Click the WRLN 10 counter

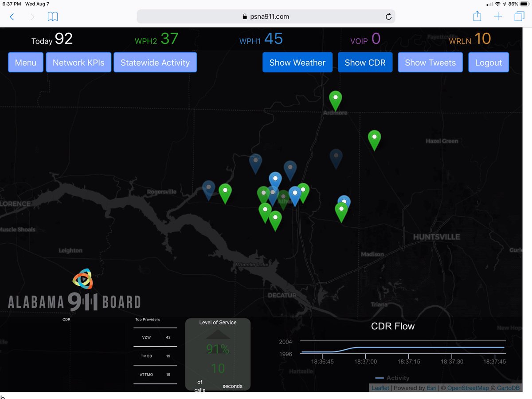coord(470,40)
